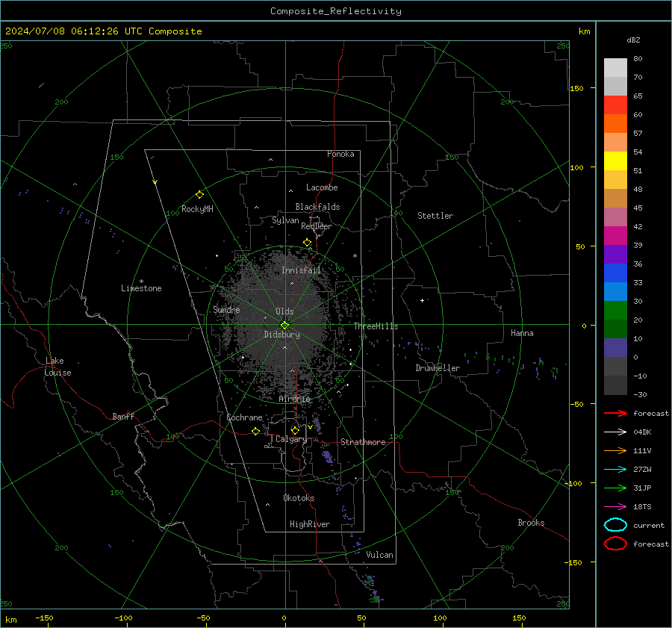Screen dimensions: 672x628
Task: Click the yellow diamond marker above Calgary
Action: point(295,430)
